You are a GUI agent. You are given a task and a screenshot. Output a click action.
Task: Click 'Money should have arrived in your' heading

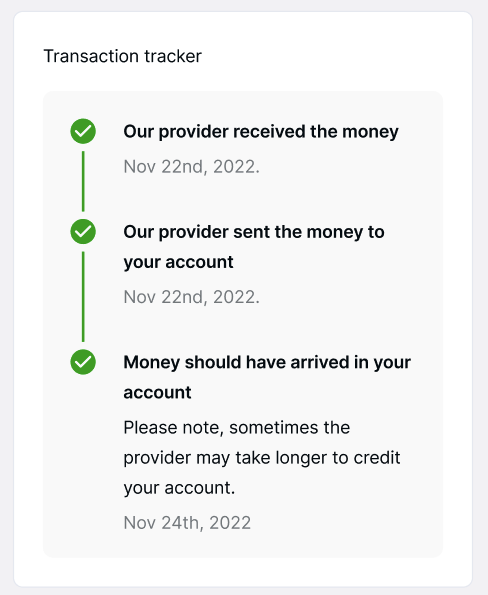(267, 363)
